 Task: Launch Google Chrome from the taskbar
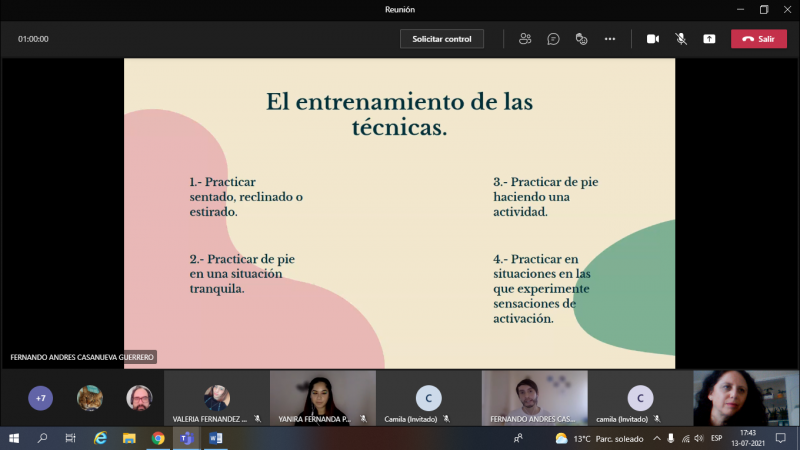coord(158,438)
